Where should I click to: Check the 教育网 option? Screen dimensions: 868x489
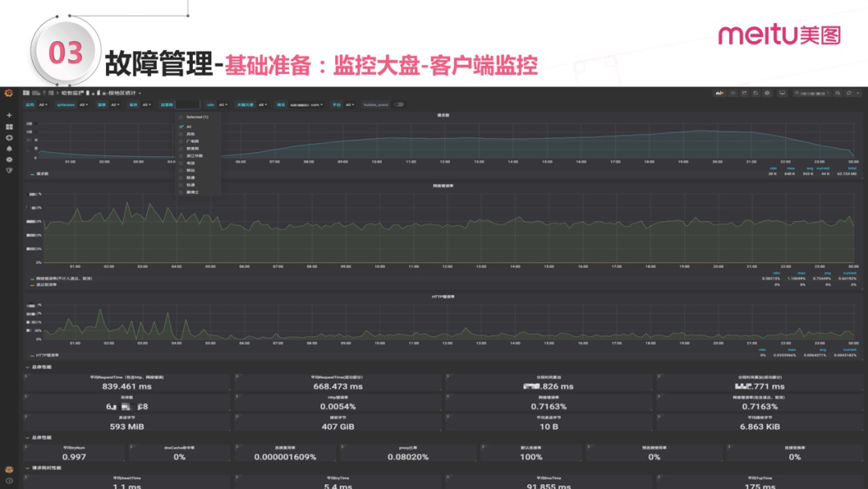[x=181, y=149]
